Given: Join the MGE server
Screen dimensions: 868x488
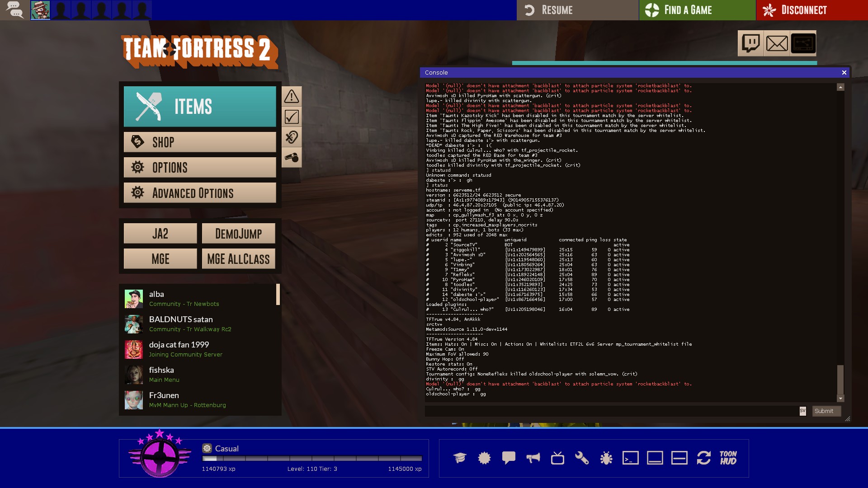Looking at the screenshot, I should click(x=160, y=259).
